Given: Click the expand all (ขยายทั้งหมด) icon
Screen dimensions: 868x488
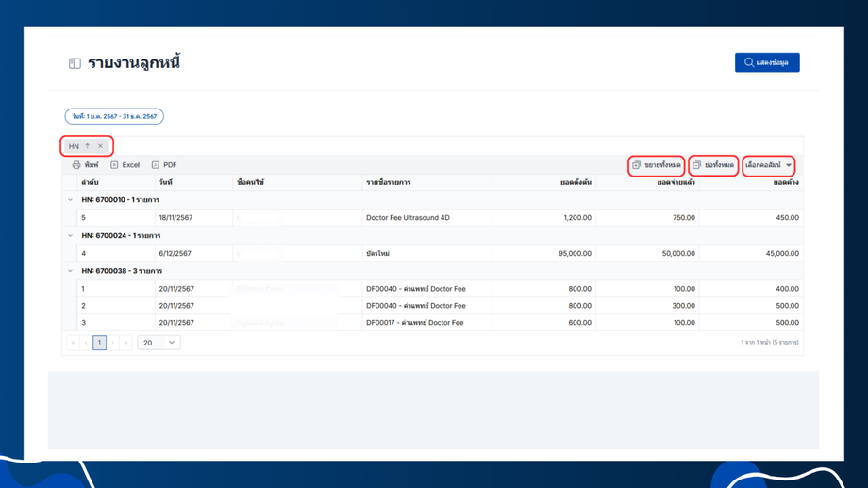Looking at the screenshot, I should click(637, 165).
